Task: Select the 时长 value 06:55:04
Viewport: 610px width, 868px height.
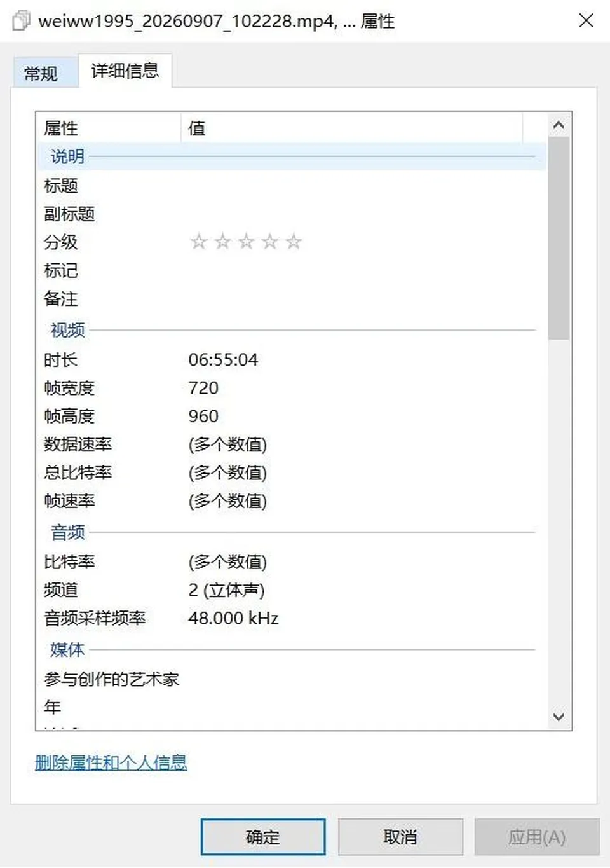Action: [x=223, y=360]
